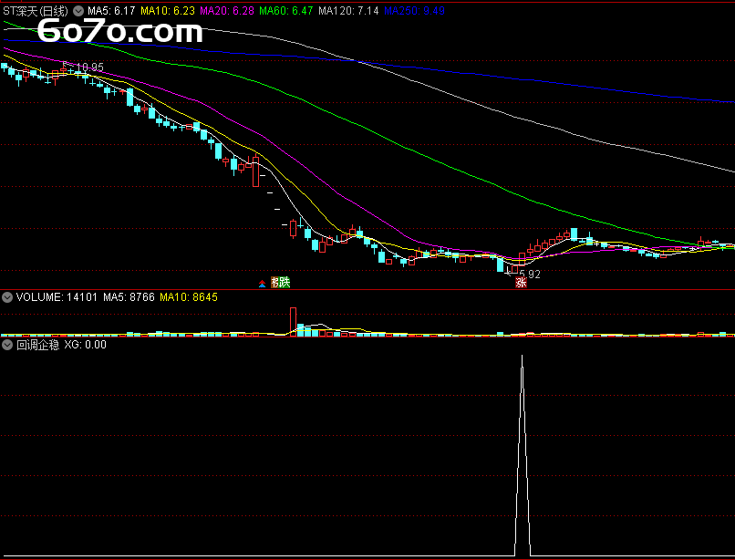Click the white XG signal spike peak

(x=523, y=357)
